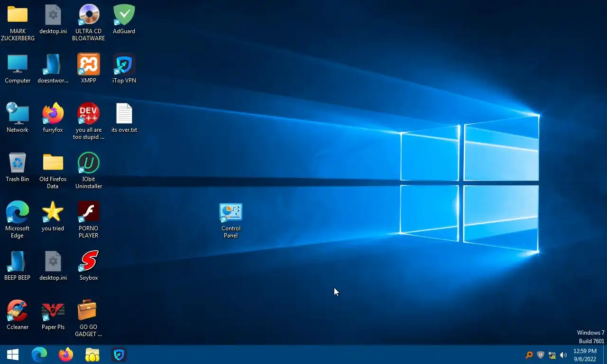Viewport: 607px width, 364px height.
Task: Select the doesntwor... shortcut icon
Action: 53,64
